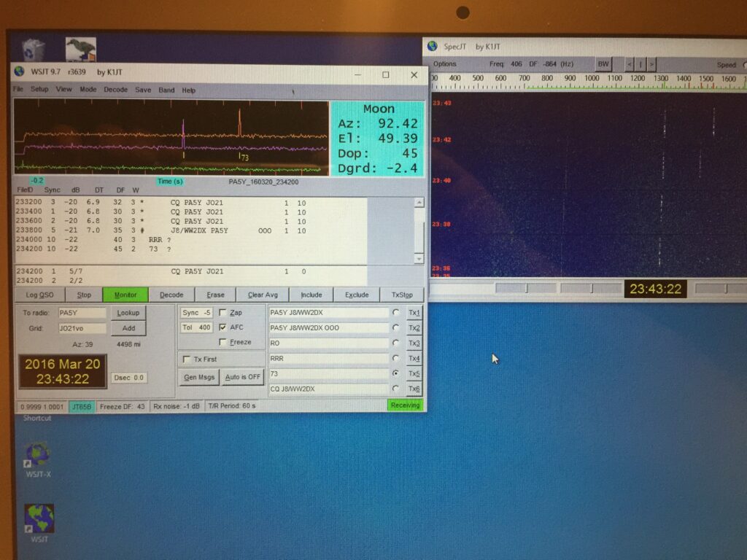Viewport: 747px width, 560px height.
Task: Click the slider right of the SpecJT clock
Action: 721,288
